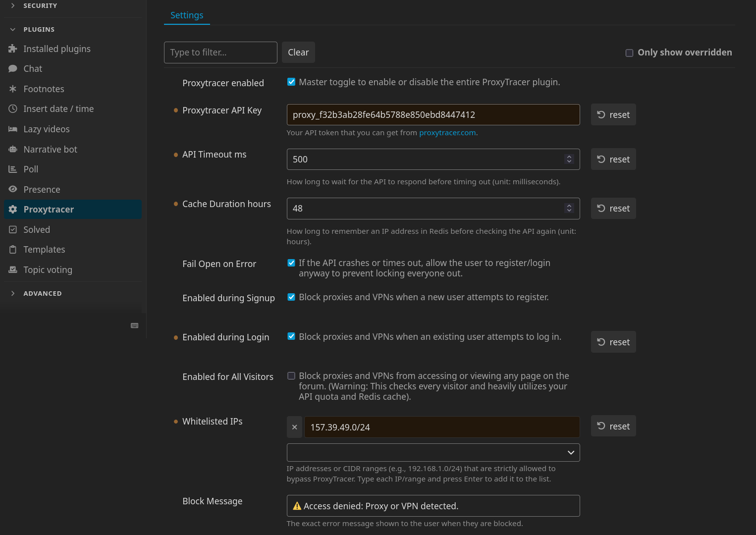Increment the API Timeout value
The height and width of the screenshot is (535, 756).
coord(569,156)
